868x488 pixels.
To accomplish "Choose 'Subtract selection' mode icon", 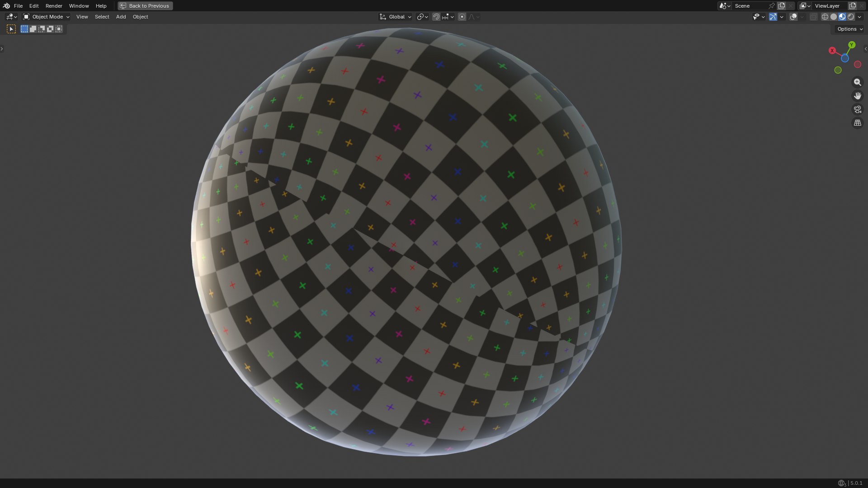I will 42,29.
